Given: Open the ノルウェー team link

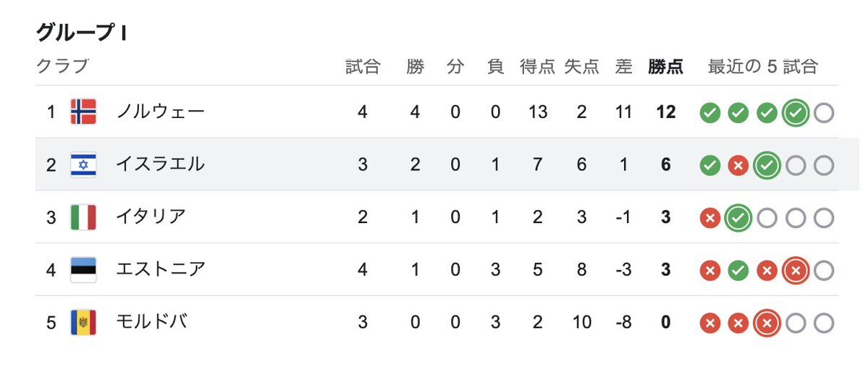Looking at the screenshot, I should [x=161, y=112].
